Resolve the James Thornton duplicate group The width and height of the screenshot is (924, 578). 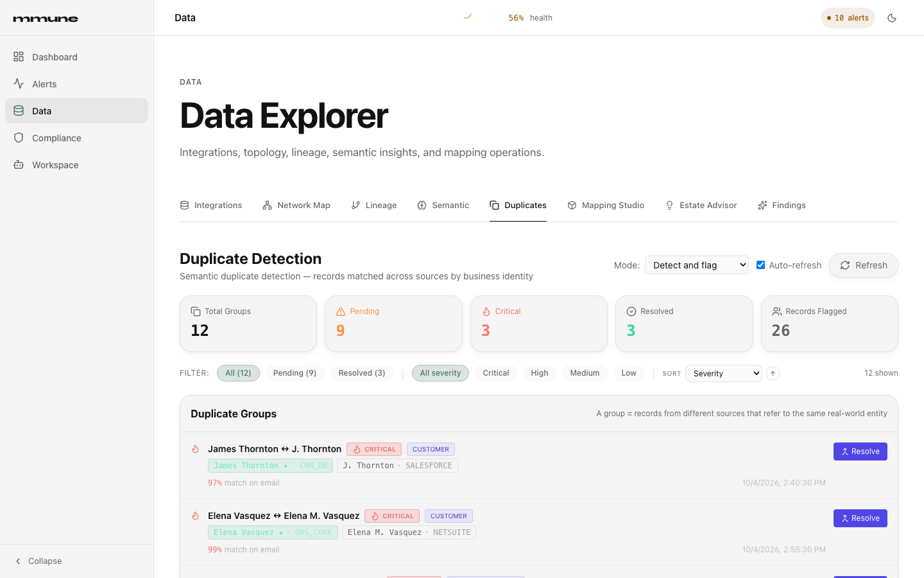tap(860, 451)
